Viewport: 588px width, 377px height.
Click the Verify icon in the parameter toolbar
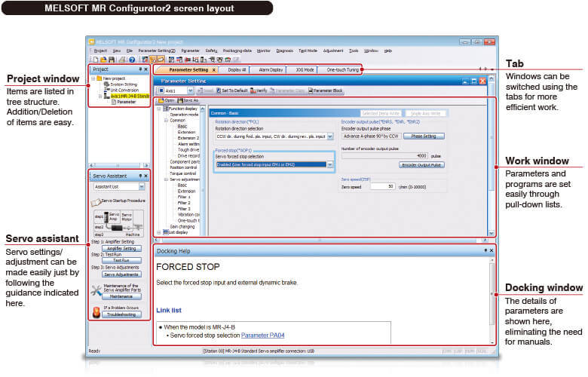point(253,90)
